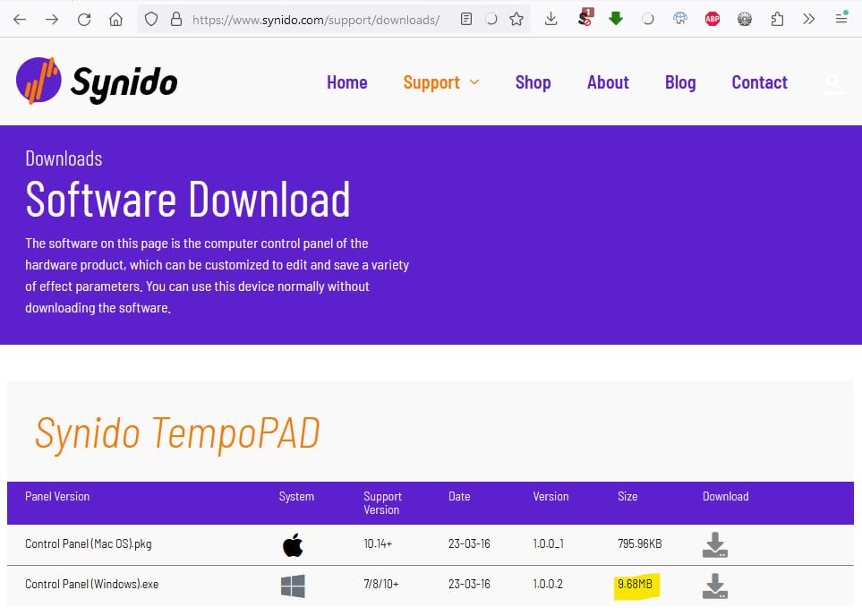This screenshot has width=862, height=616.
Task: Open the About page link
Action: point(608,82)
